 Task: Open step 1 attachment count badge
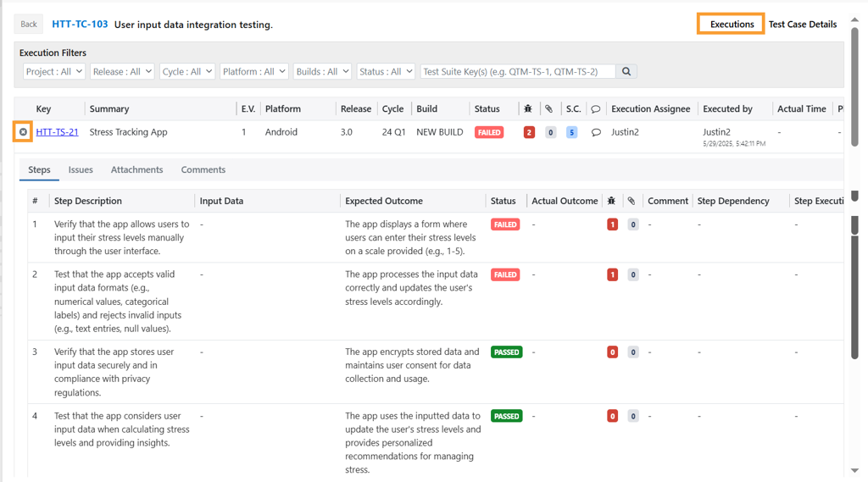(x=633, y=224)
